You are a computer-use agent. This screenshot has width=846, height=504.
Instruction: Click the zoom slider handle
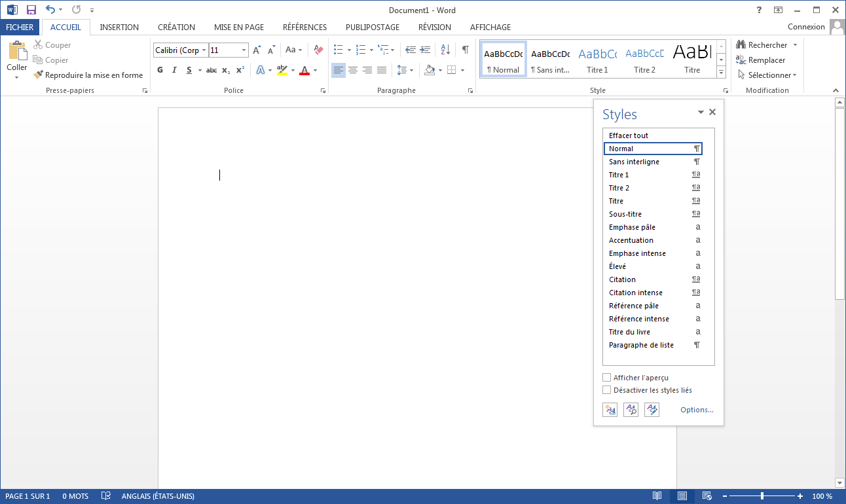(762, 496)
